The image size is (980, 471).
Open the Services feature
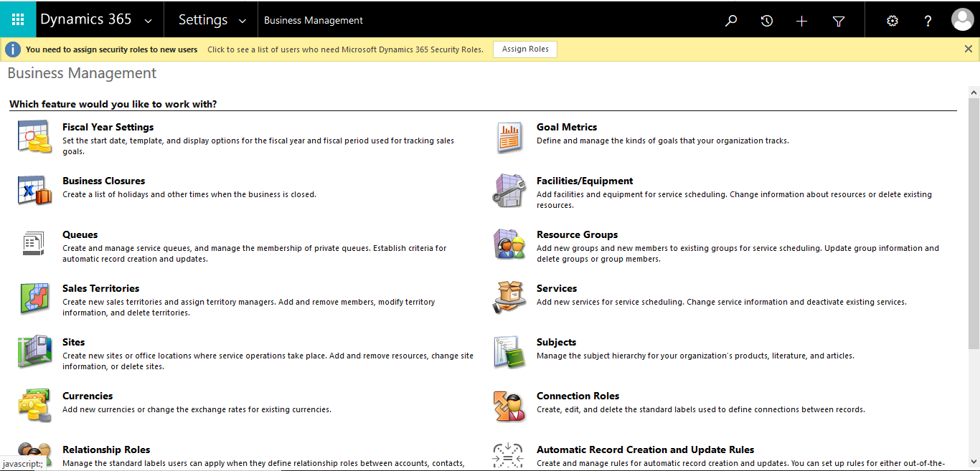[x=557, y=288]
